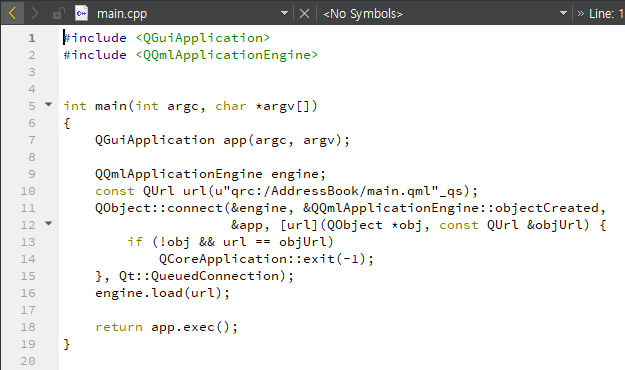The width and height of the screenshot is (625, 370).
Task: Click the Line indicator in toolbar
Action: pyautogui.click(x=606, y=14)
